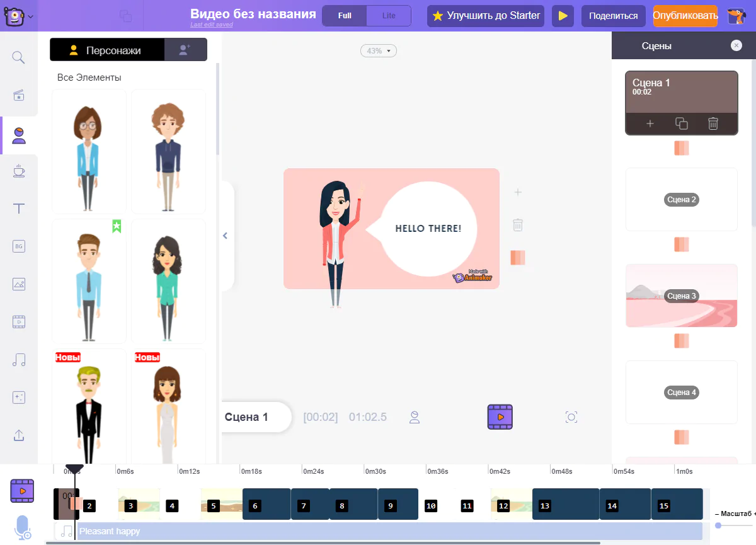The height and width of the screenshot is (545, 756).
Task: Switch to Full mode
Action: (x=345, y=16)
